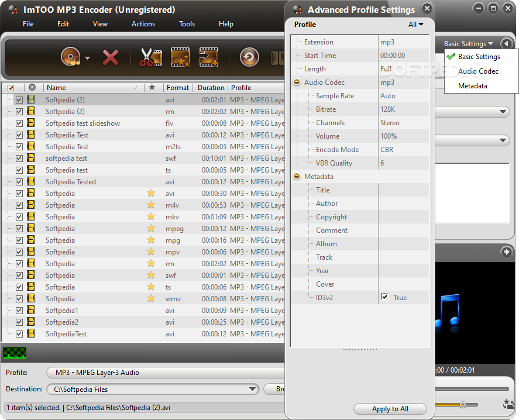This screenshot has height=420, width=519.
Task: Sort list by Name column header
Action: click(94, 87)
